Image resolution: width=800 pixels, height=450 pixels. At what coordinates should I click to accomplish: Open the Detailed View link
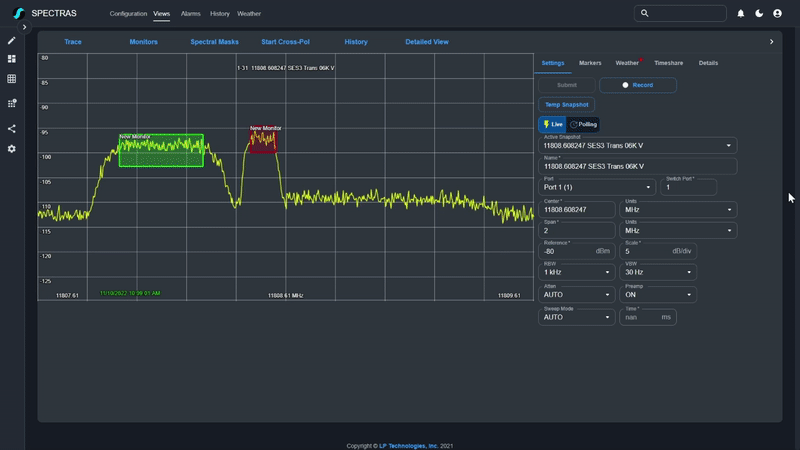pos(427,42)
